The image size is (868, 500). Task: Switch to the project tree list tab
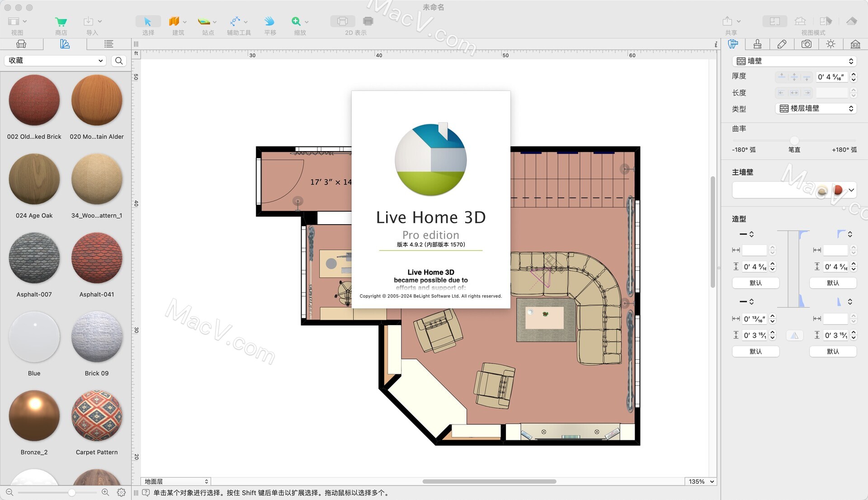pos(108,44)
